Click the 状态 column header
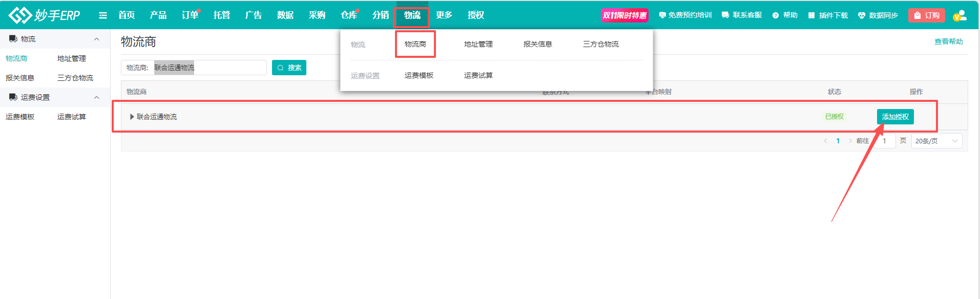Screen dimensions: 980x299 pyautogui.click(x=835, y=92)
